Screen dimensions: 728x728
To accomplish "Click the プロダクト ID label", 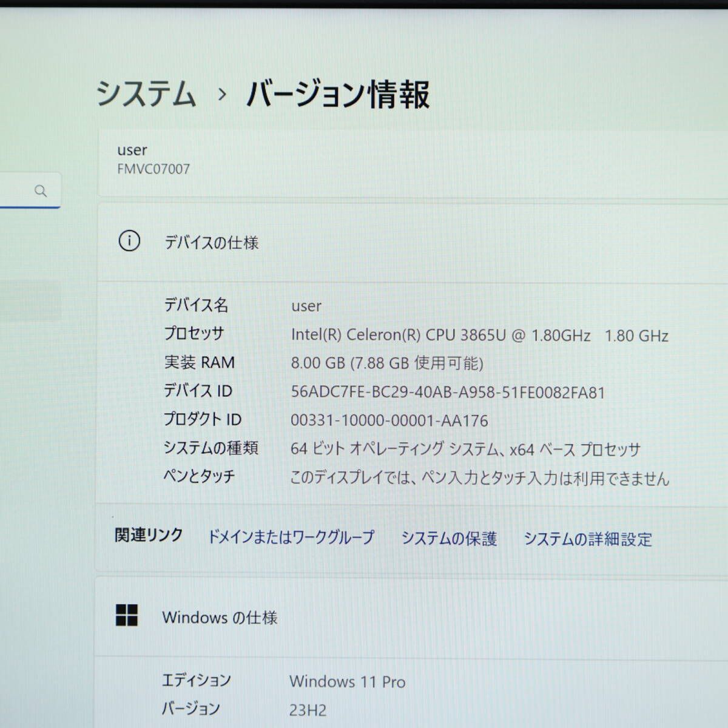I will point(203,419).
